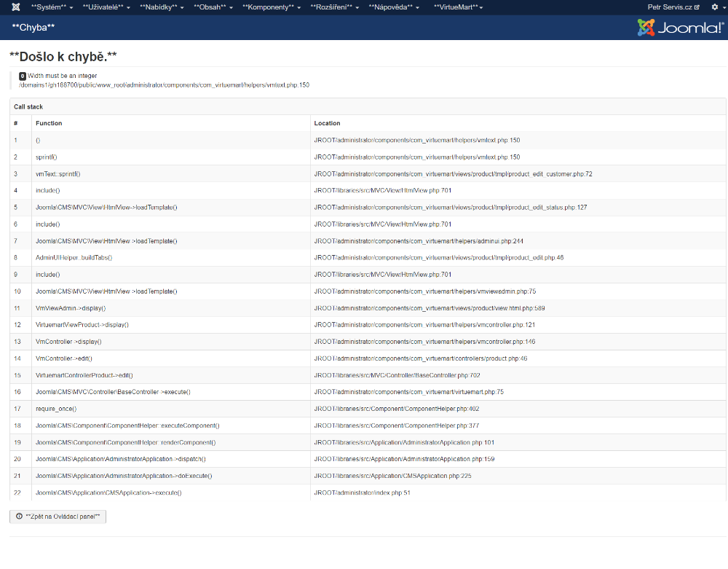Expand the VirtueMart dropdown
The image size is (728, 569).
pyautogui.click(x=458, y=7)
